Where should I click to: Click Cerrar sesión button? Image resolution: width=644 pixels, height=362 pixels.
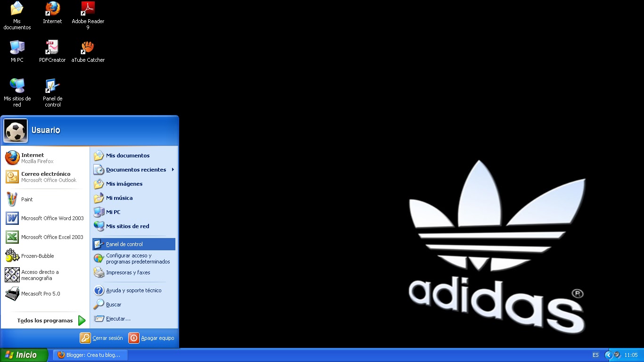tap(101, 338)
